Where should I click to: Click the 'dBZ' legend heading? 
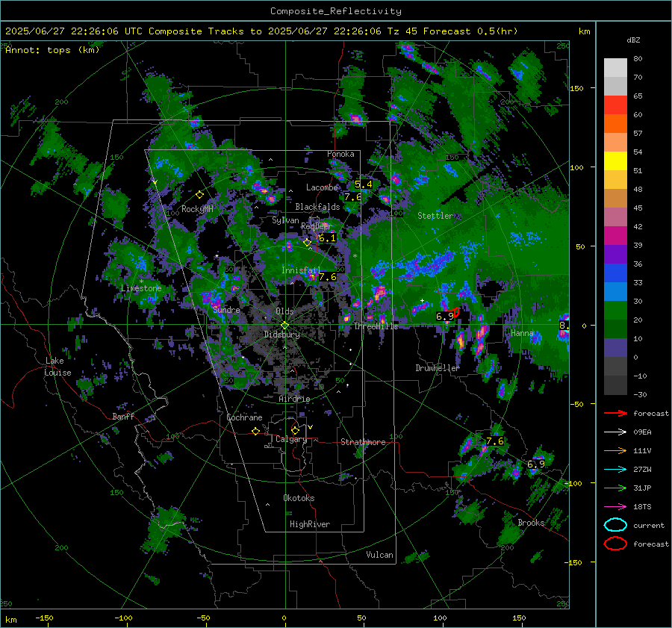click(633, 40)
